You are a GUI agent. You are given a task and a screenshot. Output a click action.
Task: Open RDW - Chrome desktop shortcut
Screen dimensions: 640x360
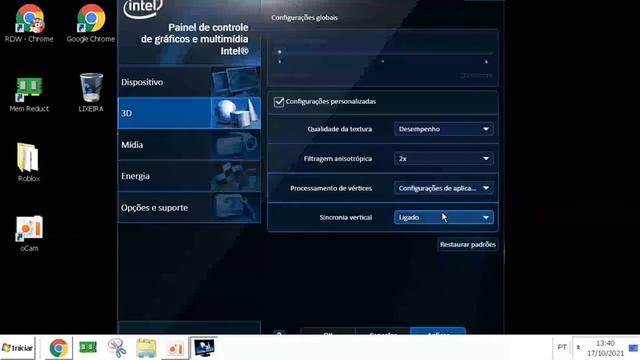coord(29,24)
